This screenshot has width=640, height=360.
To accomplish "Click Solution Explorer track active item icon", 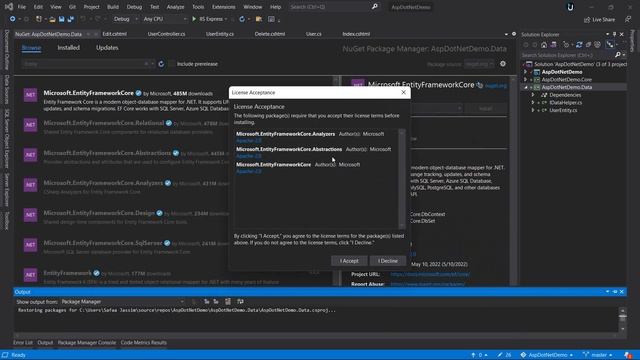I will (x=609, y=45).
